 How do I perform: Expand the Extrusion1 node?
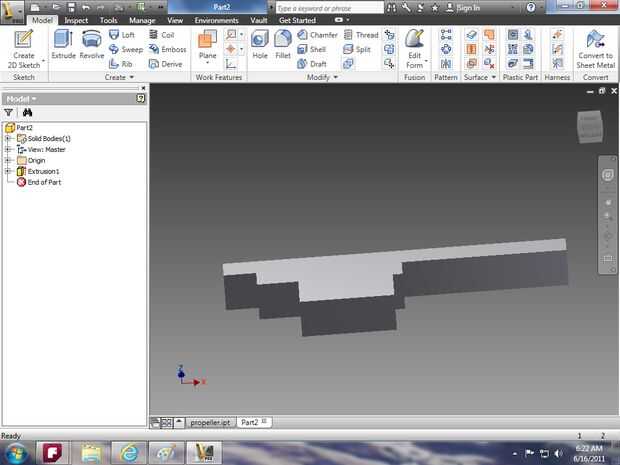(8, 171)
